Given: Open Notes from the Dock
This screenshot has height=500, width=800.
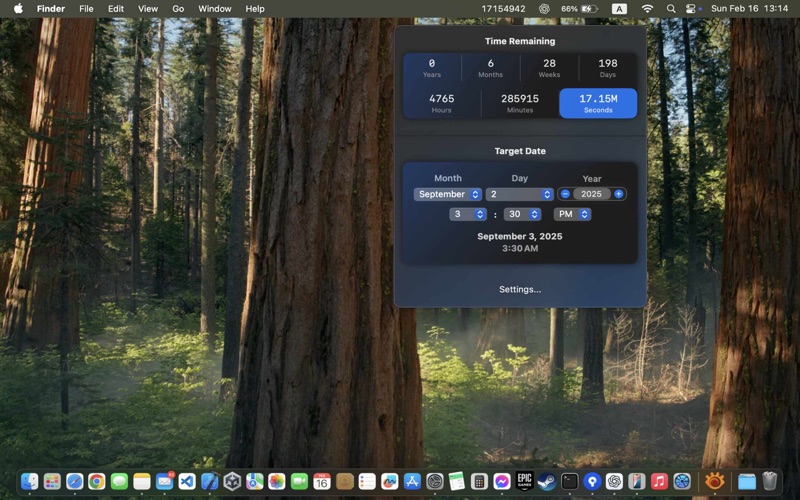Looking at the screenshot, I should point(142,481).
